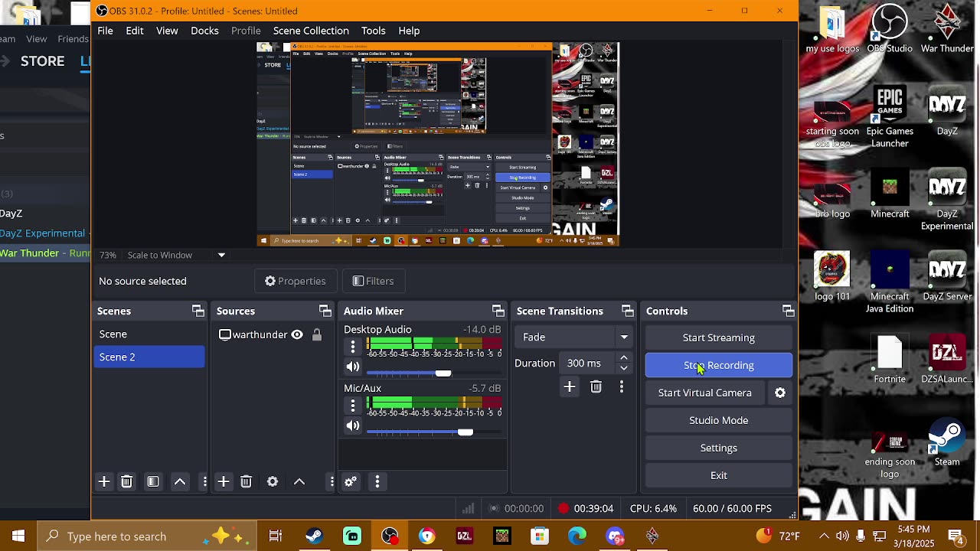Viewport: 980px width, 551px height.
Task: Increase transition duration with up arrow
Action: click(x=624, y=358)
